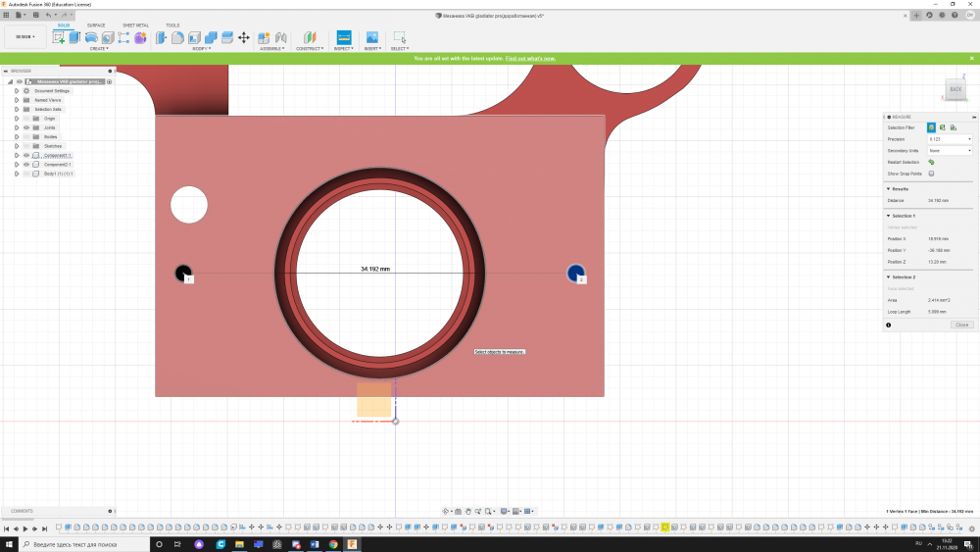The image size is (980, 552).
Task: Click the Back face of the ViewCube
Action: click(955, 89)
